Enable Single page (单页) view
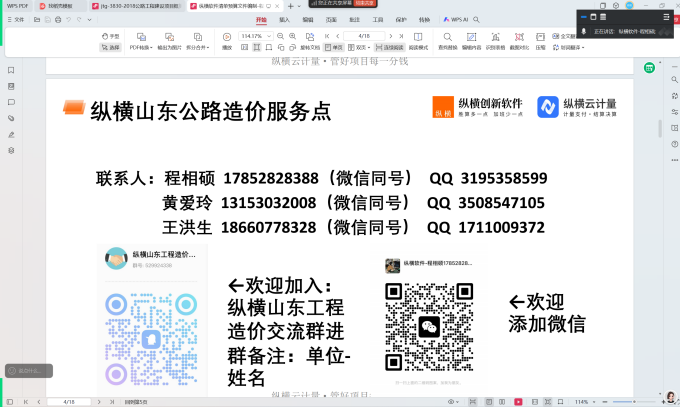 (333, 47)
